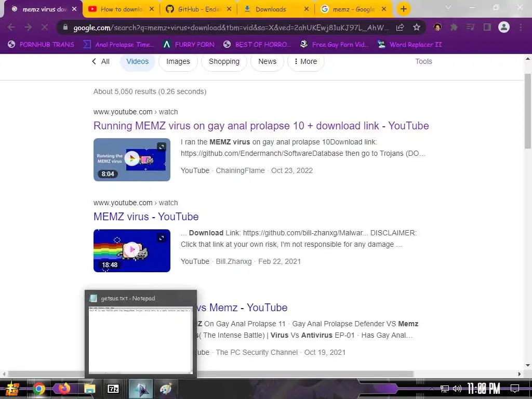
Task: Click the 11:00 PM taskbar clock
Action: pyautogui.click(x=484, y=389)
